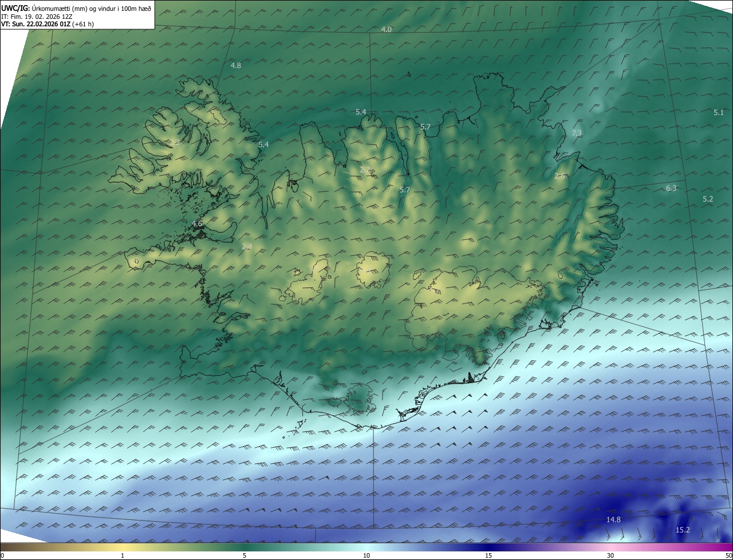Select the 2.4 value label
The image size is (733, 560).
(247, 247)
